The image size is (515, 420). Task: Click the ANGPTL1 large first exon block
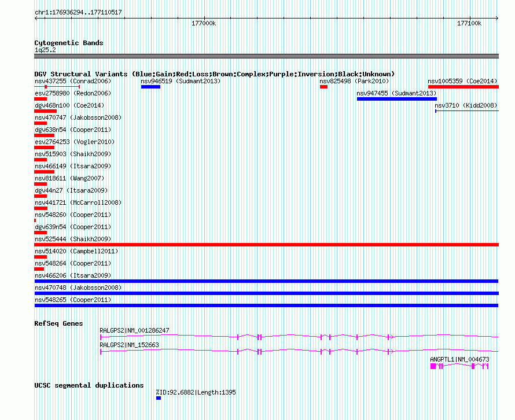(433, 366)
